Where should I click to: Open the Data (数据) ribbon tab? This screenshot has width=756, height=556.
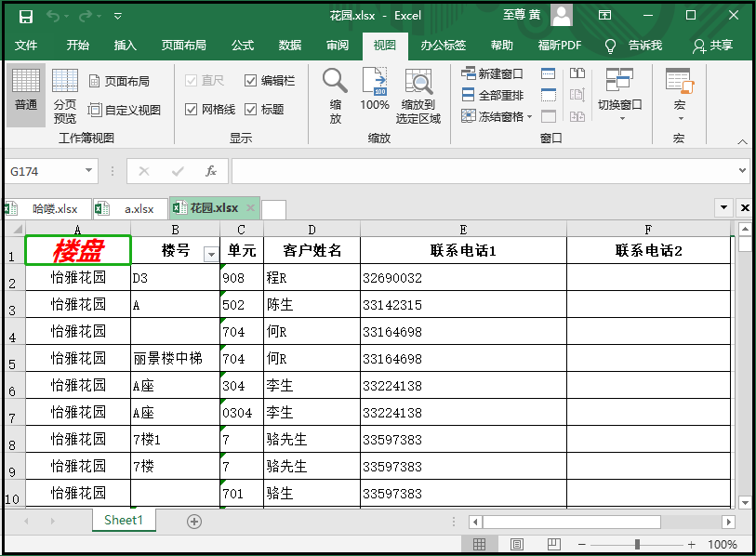pos(290,46)
